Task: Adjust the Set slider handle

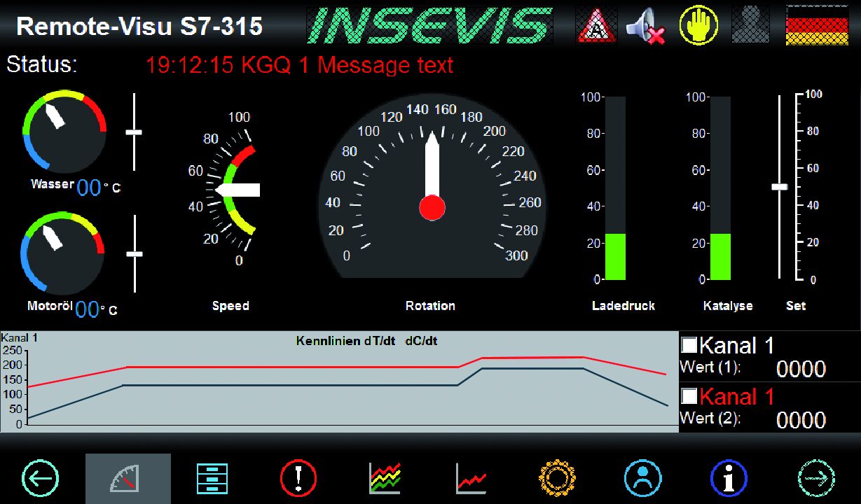Action: pyautogui.click(x=780, y=186)
